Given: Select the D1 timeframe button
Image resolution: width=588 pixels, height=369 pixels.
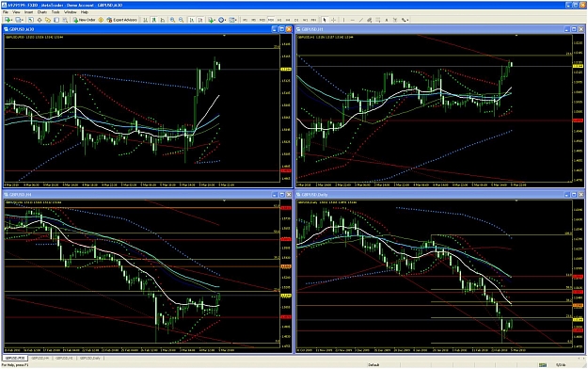Looking at the screenshot, I should [296, 20].
